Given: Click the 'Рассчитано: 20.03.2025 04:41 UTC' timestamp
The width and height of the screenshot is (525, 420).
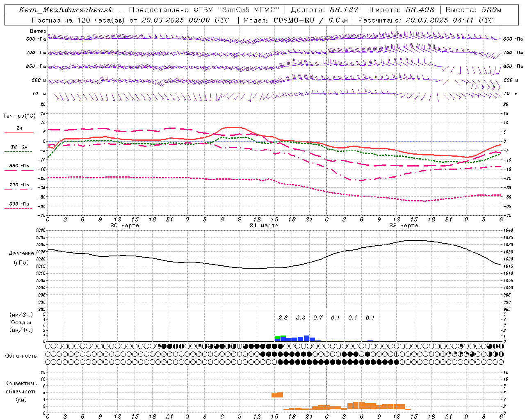Looking at the screenshot, I should [x=426, y=20].
